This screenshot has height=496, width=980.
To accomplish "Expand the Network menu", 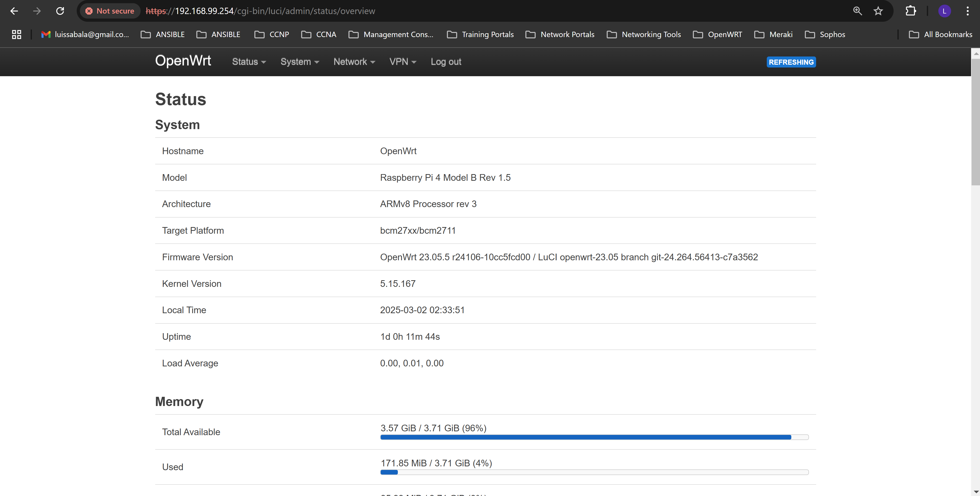I will pos(354,62).
